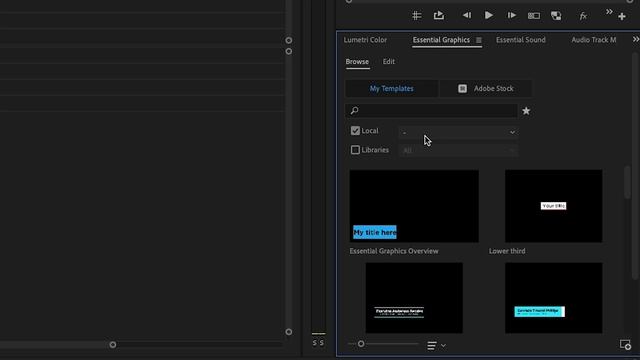Click the left solo S button
The width and height of the screenshot is (640, 360).
click(315, 343)
